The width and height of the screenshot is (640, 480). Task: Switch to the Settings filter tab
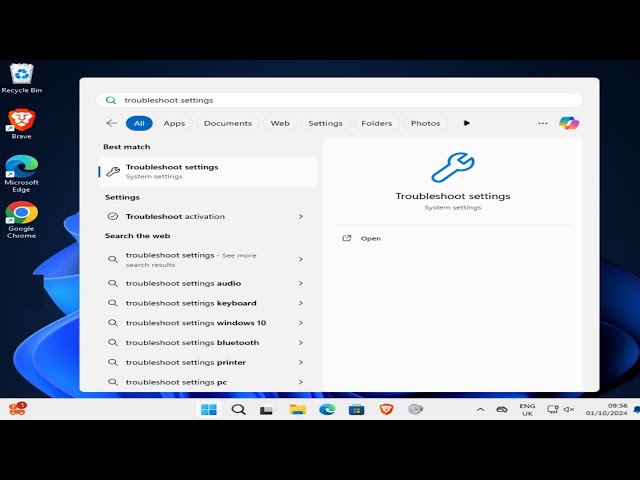(x=325, y=123)
